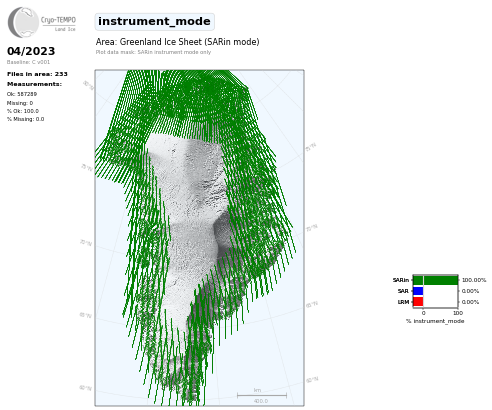The width and height of the screenshot is (492, 410).
Task: Click the 400.0 km scale bar
Action: 262,396
